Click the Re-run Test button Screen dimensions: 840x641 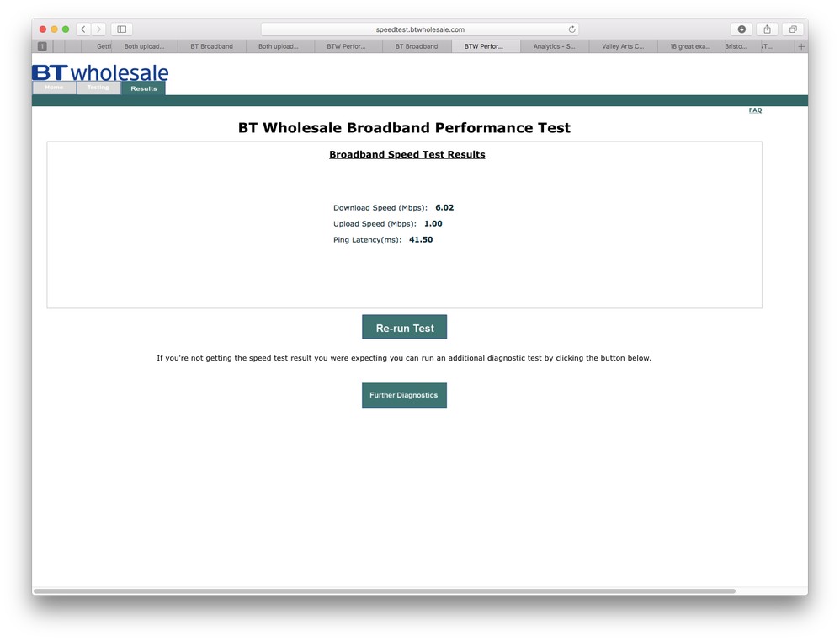coord(405,327)
